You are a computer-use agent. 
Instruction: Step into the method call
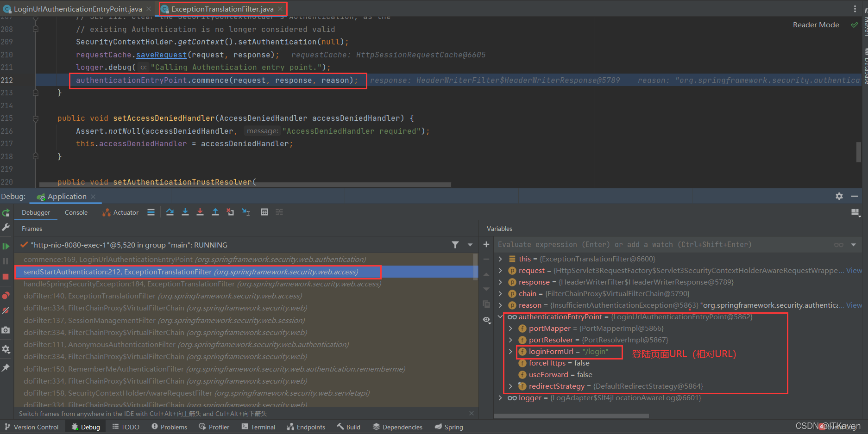click(185, 212)
